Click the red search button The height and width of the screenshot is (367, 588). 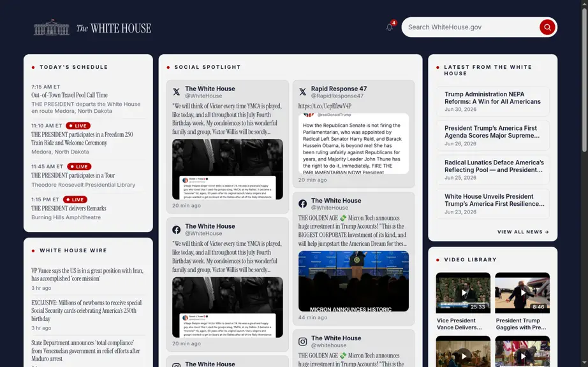(547, 27)
